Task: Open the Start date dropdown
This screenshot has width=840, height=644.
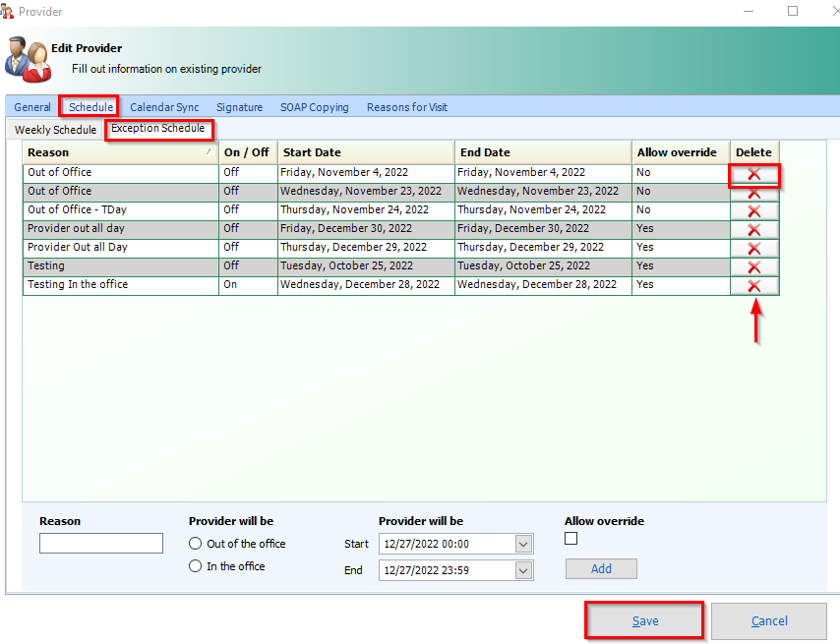Action: point(523,545)
